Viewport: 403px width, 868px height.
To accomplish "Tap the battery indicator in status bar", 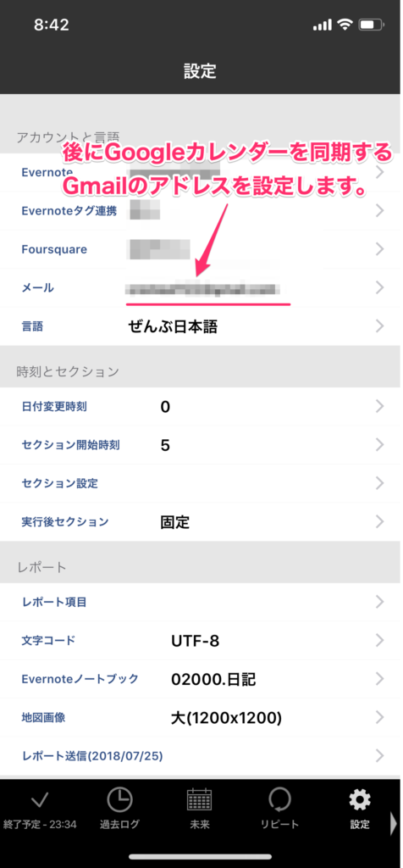I will click(x=372, y=25).
